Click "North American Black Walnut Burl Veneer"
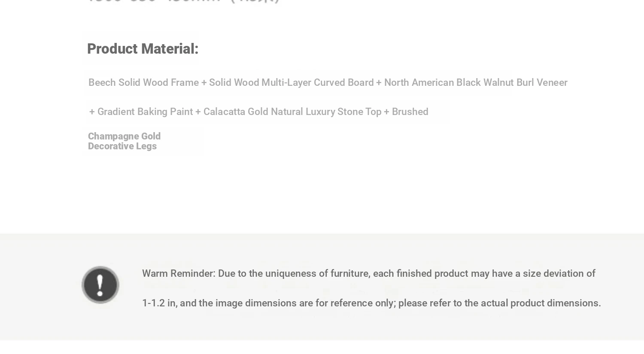 pos(475,82)
